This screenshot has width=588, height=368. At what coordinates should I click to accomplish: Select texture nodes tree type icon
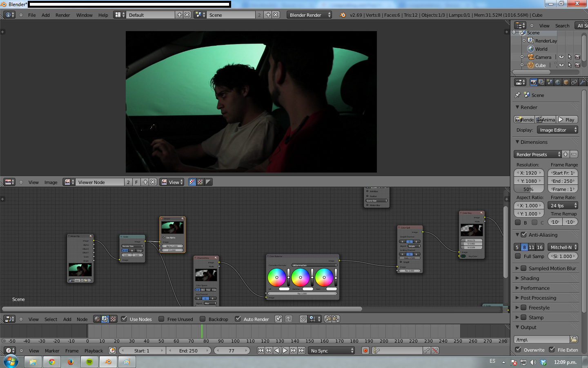click(113, 319)
